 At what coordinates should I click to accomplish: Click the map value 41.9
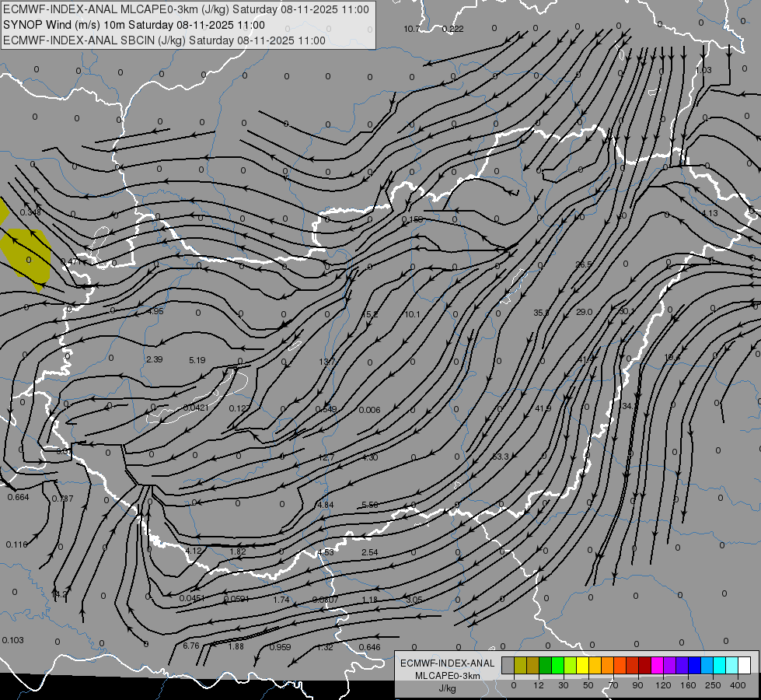click(543, 408)
